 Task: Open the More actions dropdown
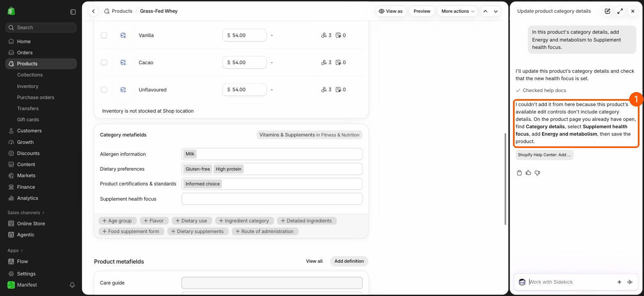click(x=458, y=11)
